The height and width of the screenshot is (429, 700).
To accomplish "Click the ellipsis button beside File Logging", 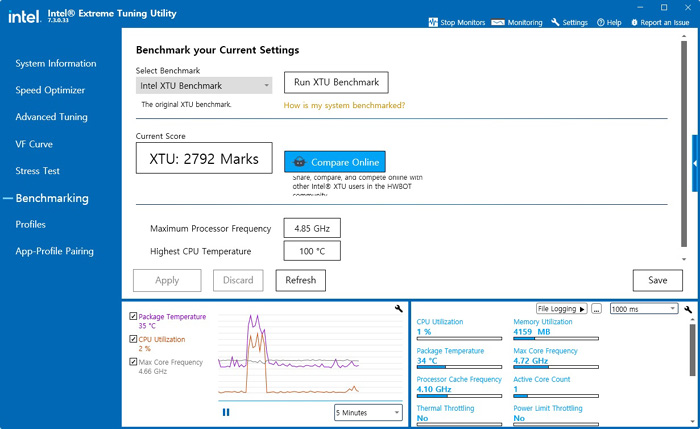I will [x=596, y=309].
